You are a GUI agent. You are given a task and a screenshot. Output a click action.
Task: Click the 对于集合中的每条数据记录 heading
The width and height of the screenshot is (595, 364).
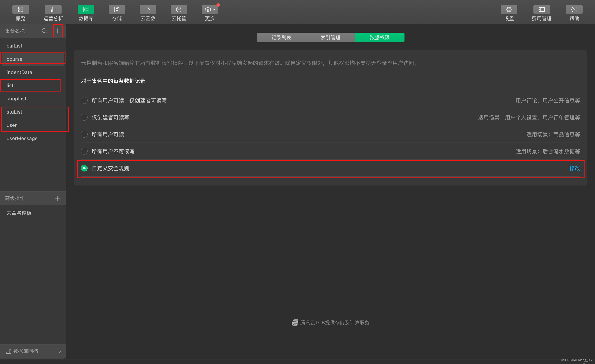pyautogui.click(x=114, y=81)
